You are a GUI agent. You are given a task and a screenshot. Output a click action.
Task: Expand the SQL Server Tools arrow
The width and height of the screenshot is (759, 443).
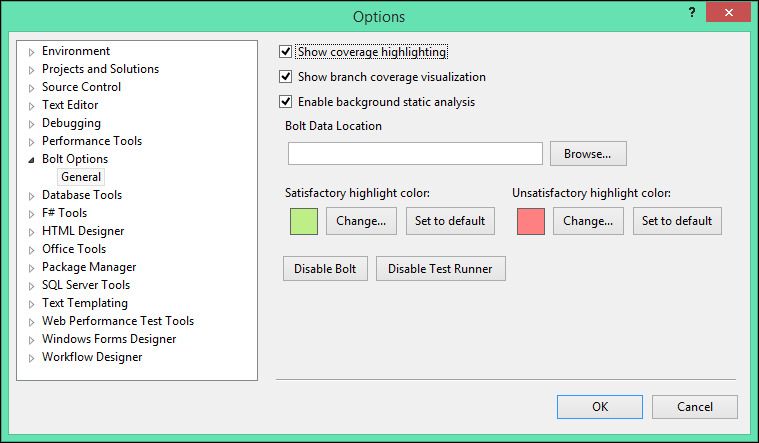click(x=32, y=286)
